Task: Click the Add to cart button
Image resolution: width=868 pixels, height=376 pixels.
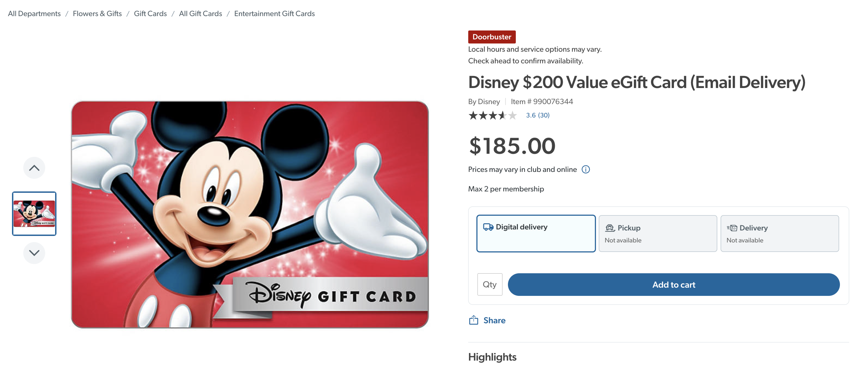Action: point(673,285)
